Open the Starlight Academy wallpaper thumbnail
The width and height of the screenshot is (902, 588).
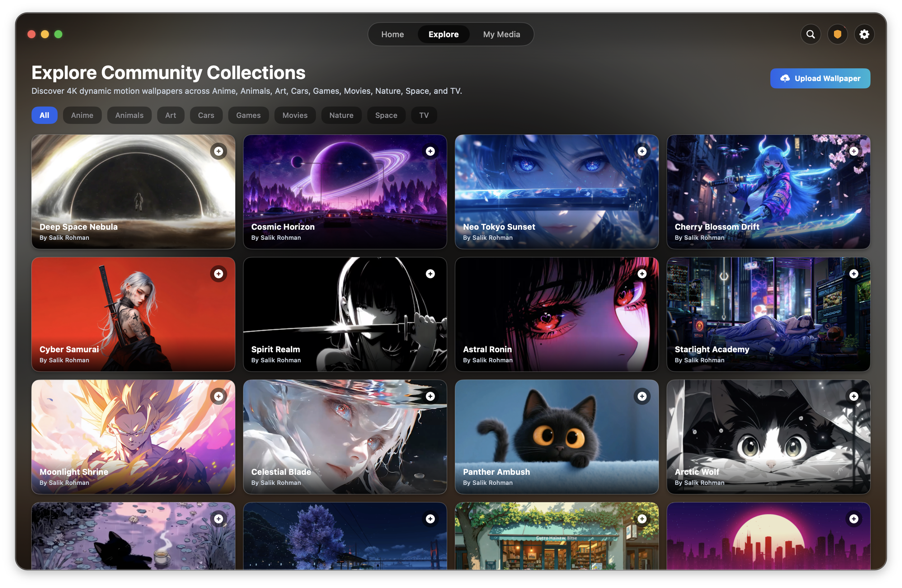(769, 314)
